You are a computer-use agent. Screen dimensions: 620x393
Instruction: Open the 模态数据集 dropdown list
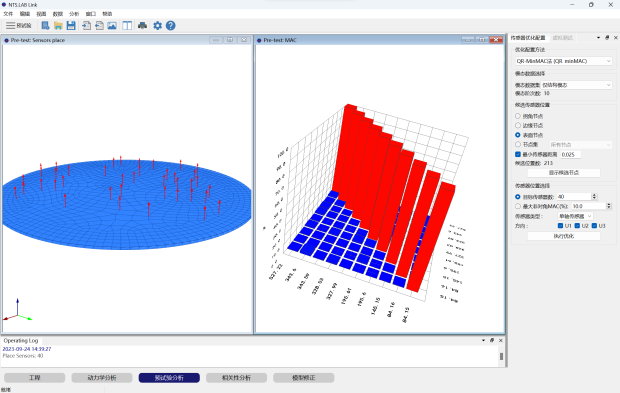(x=577, y=85)
